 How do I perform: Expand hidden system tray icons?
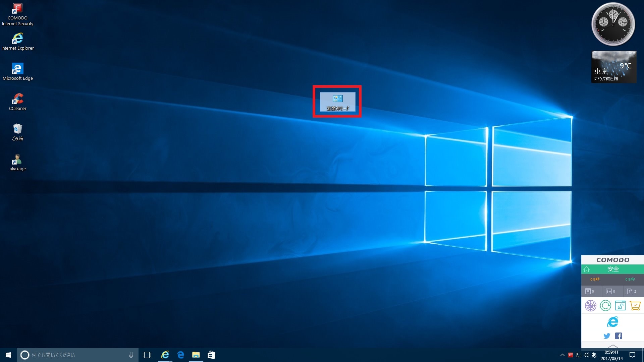562,355
